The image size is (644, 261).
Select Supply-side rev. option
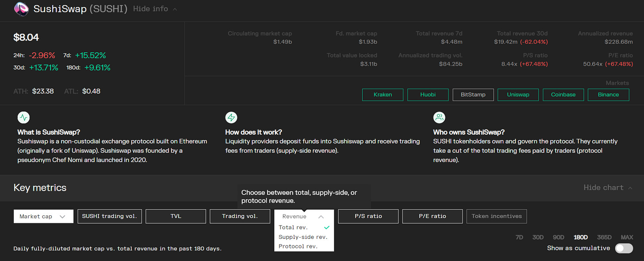pos(304,237)
